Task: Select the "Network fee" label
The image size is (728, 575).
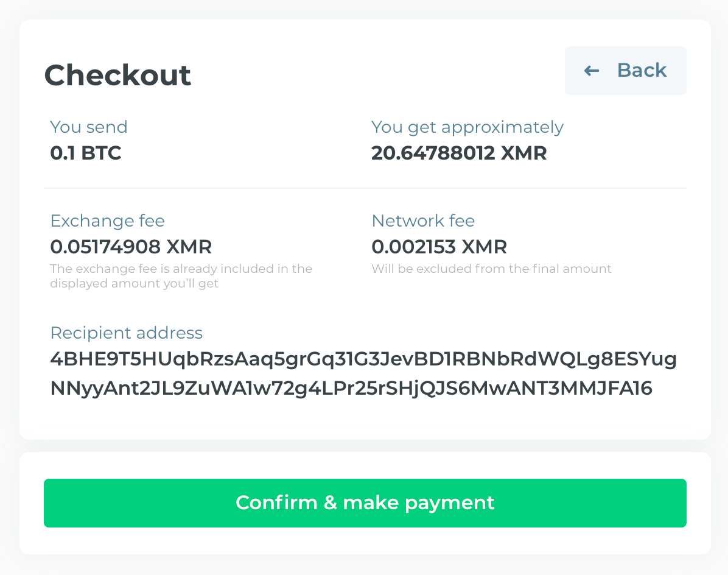Action: point(423,220)
